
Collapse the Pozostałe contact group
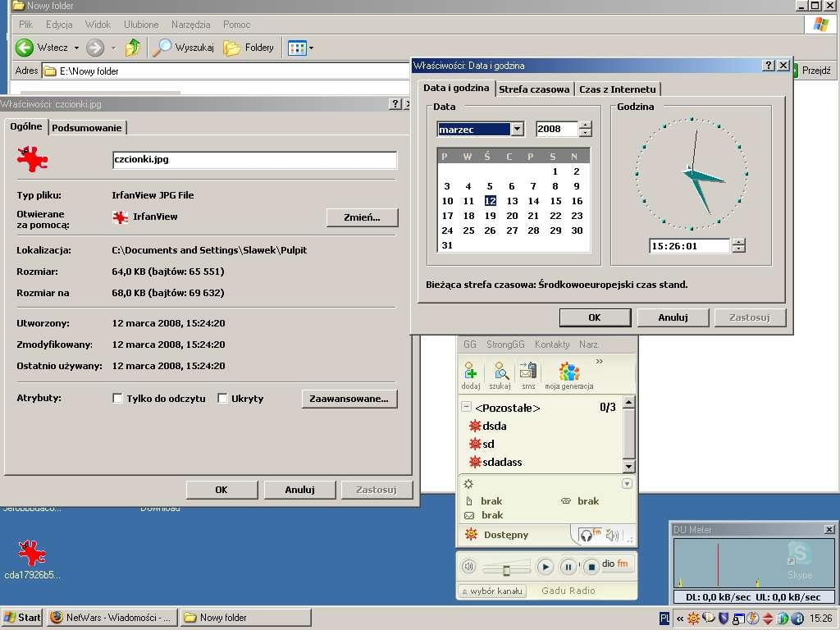(x=466, y=407)
